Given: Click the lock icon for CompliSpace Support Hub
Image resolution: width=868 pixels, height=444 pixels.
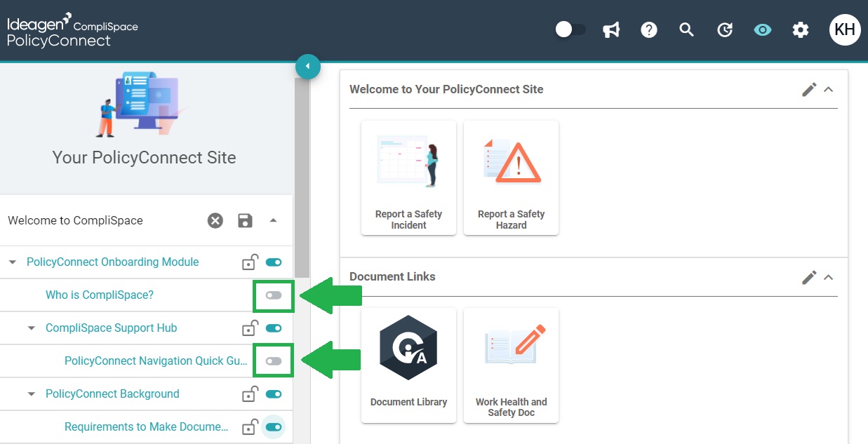Looking at the screenshot, I should [250, 328].
